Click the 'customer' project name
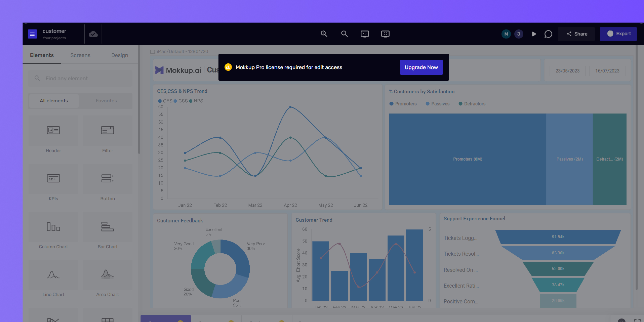 pyautogui.click(x=54, y=31)
